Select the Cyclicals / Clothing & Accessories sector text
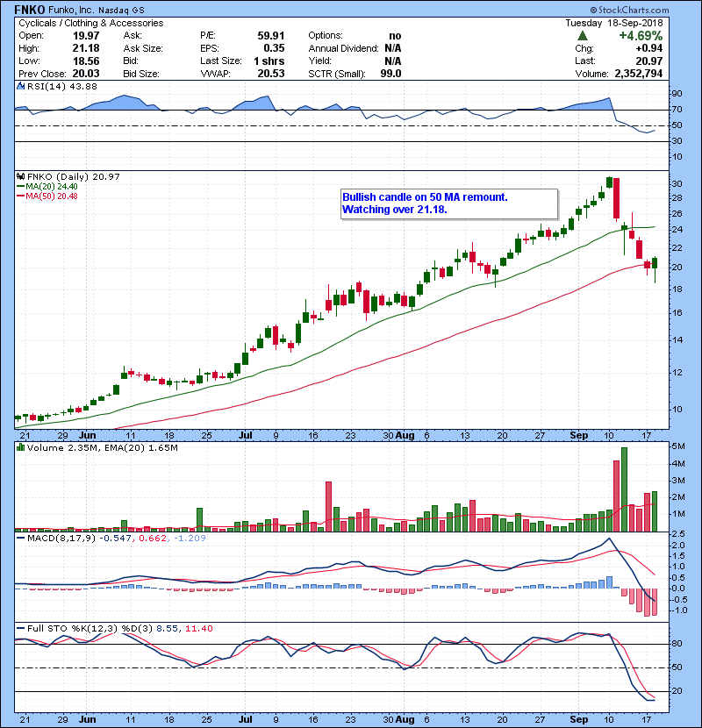Viewport: 702px width, 728px height. 91,23
